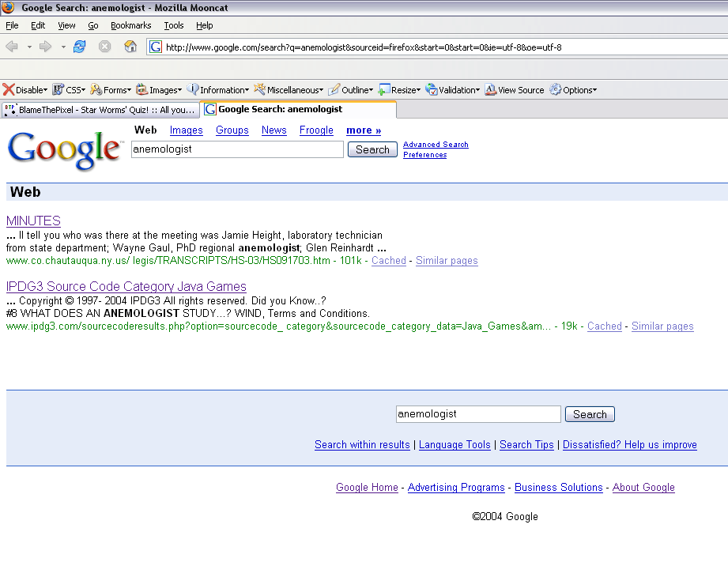Image resolution: width=728 pixels, height=562 pixels.
Task: Open the Outline developer toolbar menu
Action: (x=350, y=89)
